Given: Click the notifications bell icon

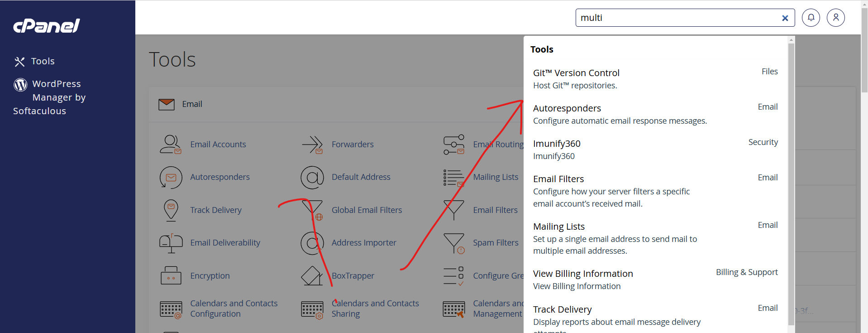Looking at the screenshot, I should click(x=811, y=18).
